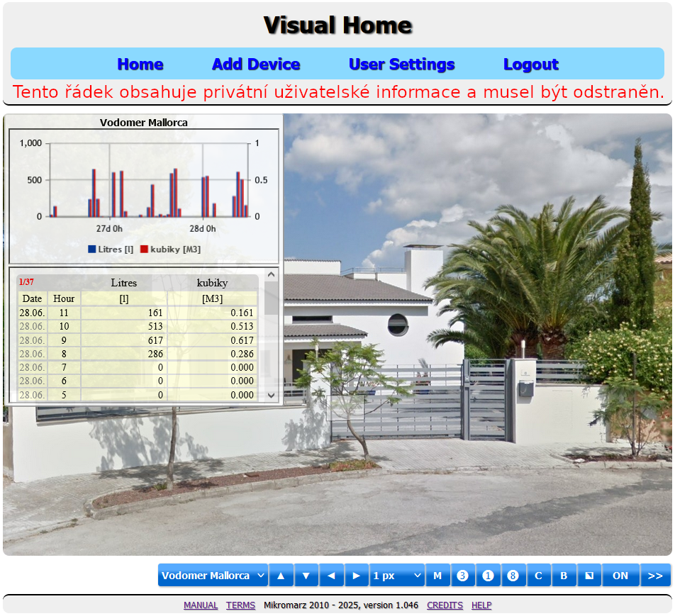Click the Litres column header
The height and width of the screenshot is (616, 675).
(x=124, y=283)
